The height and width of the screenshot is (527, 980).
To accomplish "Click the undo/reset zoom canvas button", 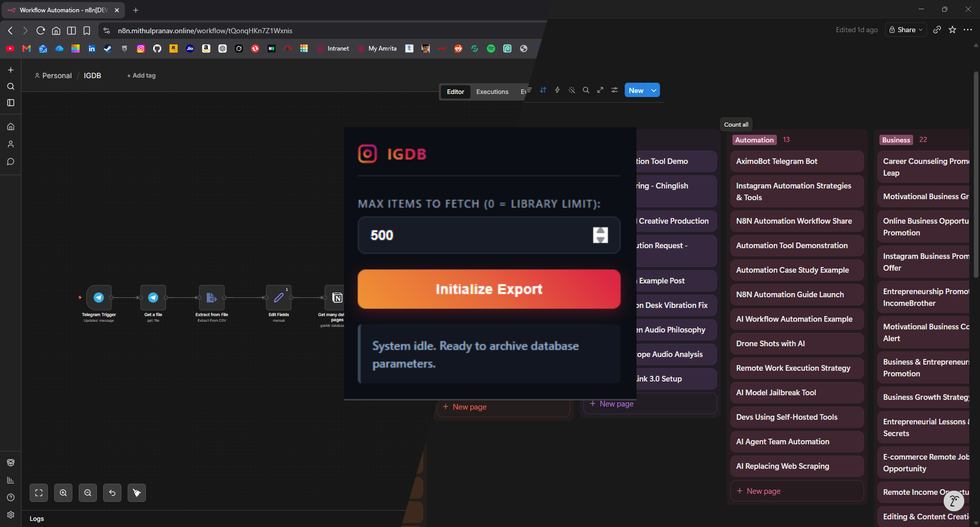I will click(112, 493).
